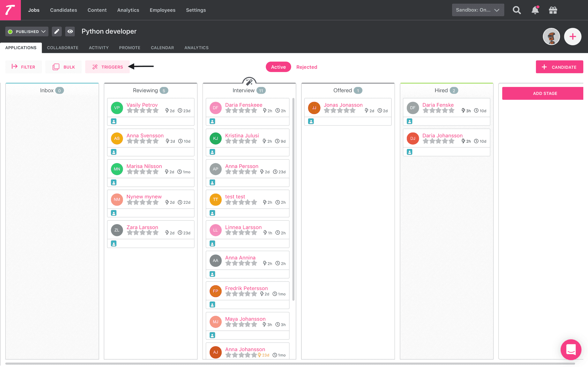The height and width of the screenshot is (367, 588).
Task: Open Daria Fenskeee candidate link
Action: (244, 105)
